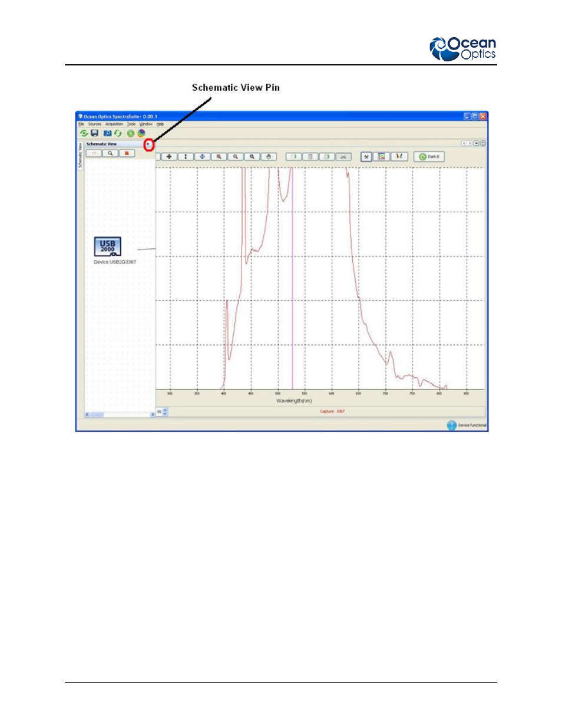Open the graph tabs dropdown arrow
Screen dimensions: 562x728
pyautogui.click(x=477, y=143)
